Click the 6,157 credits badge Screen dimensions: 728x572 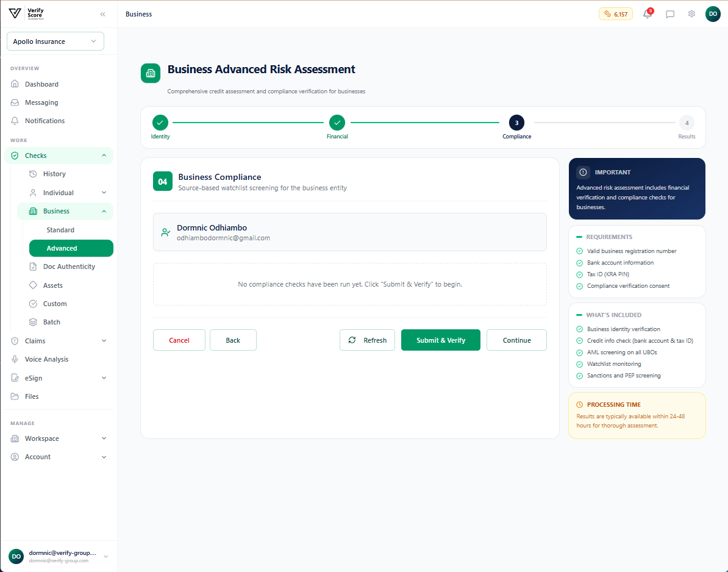point(616,14)
